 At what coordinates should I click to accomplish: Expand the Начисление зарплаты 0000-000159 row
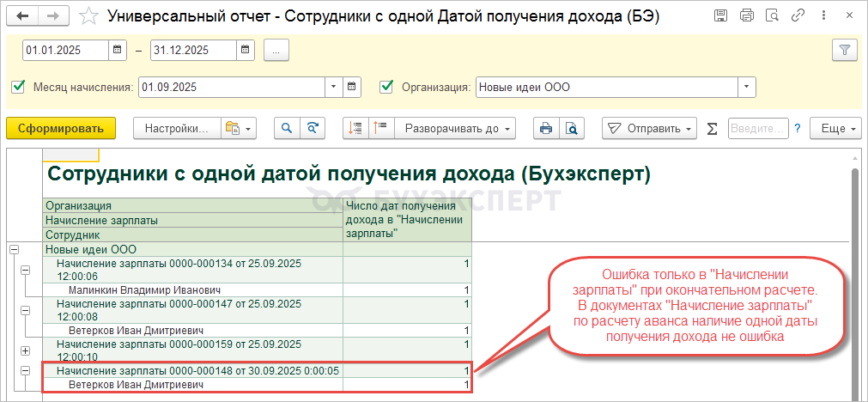click(25, 350)
